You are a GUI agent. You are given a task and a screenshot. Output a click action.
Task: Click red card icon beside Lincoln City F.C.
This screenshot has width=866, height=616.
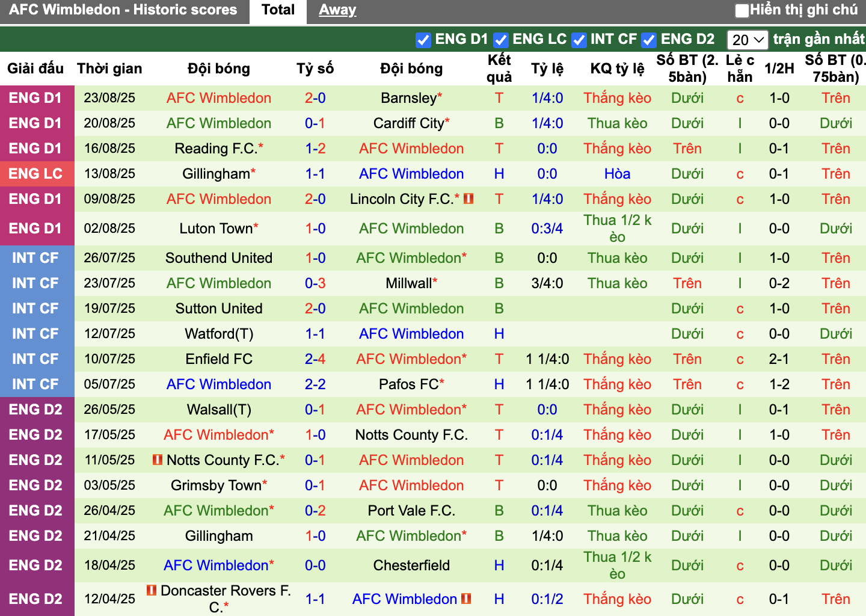coord(468,199)
